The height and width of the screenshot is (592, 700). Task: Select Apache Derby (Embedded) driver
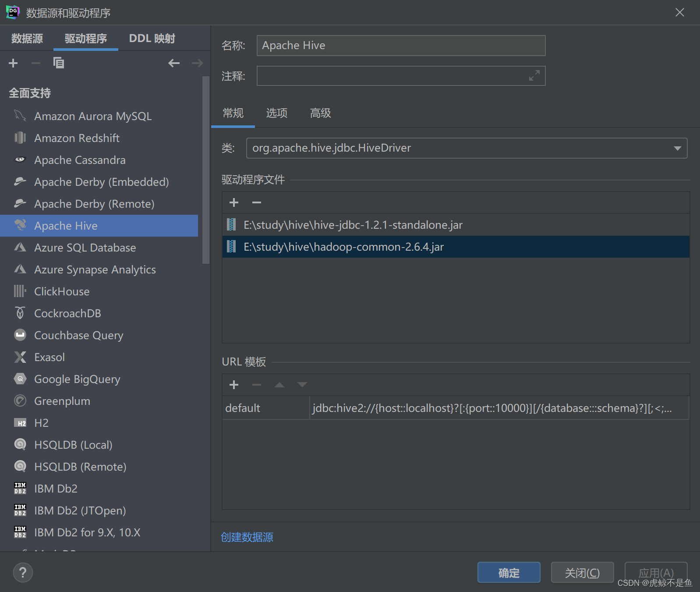coord(99,182)
